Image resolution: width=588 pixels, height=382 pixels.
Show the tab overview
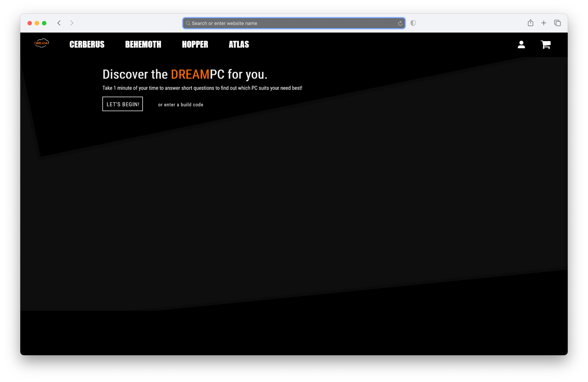click(x=557, y=23)
